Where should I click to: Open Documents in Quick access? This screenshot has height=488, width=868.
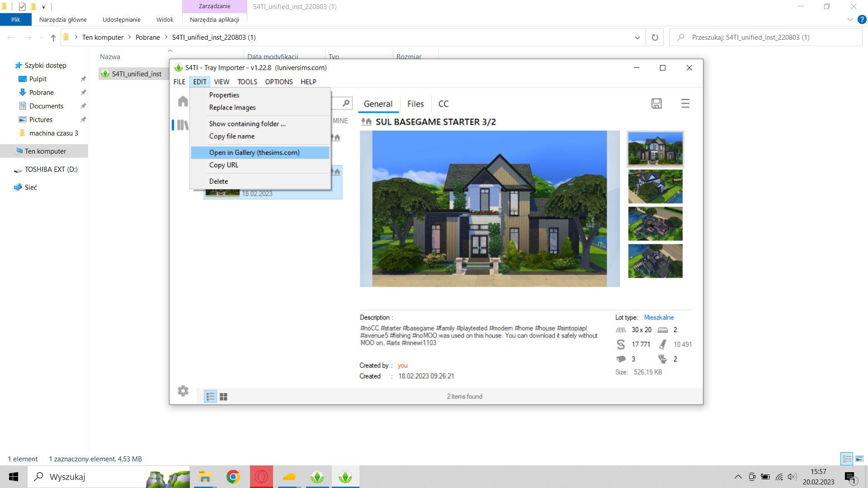46,106
